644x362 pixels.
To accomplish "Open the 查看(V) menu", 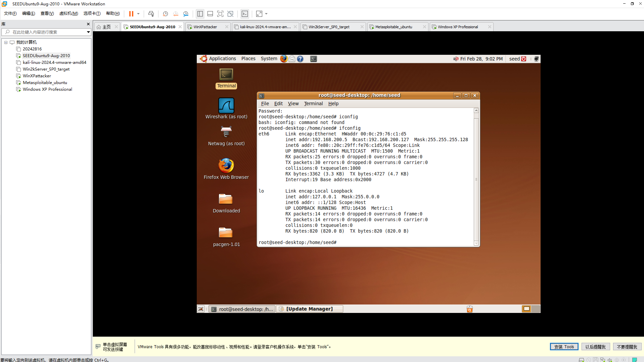I will pos(47,13).
